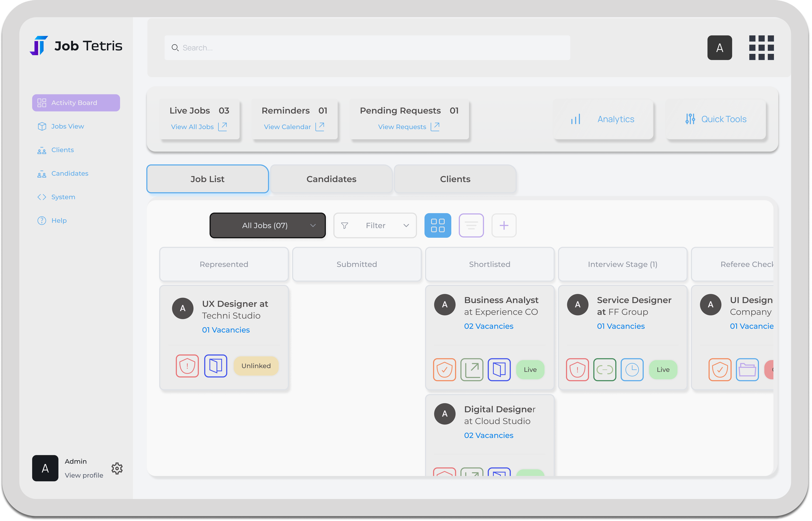This screenshot has height=521, width=812.
Task: Toggle the Live status on Business Analyst card
Action: (x=530, y=370)
